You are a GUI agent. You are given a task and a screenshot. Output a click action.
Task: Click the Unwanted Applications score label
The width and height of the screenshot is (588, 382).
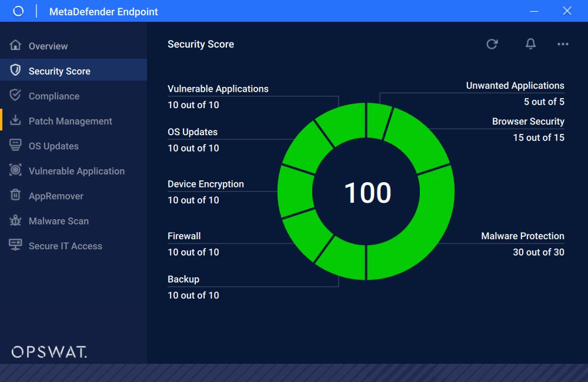(515, 86)
